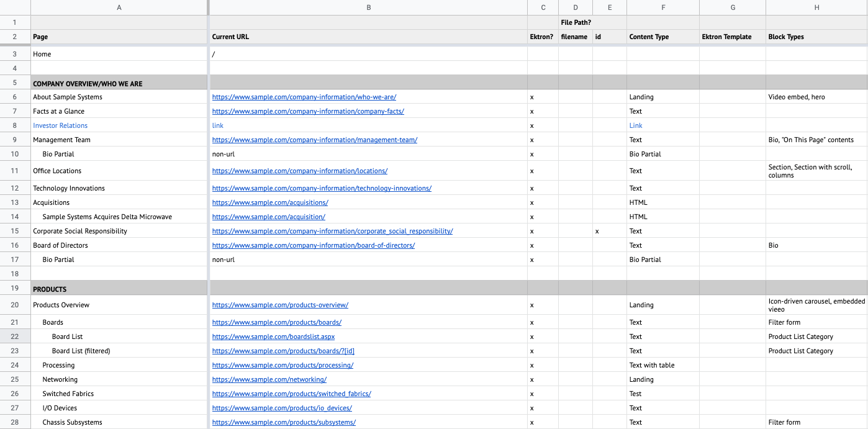Select the row 5 number header
This screenshot has height=429, width=868.
[15, 83]
